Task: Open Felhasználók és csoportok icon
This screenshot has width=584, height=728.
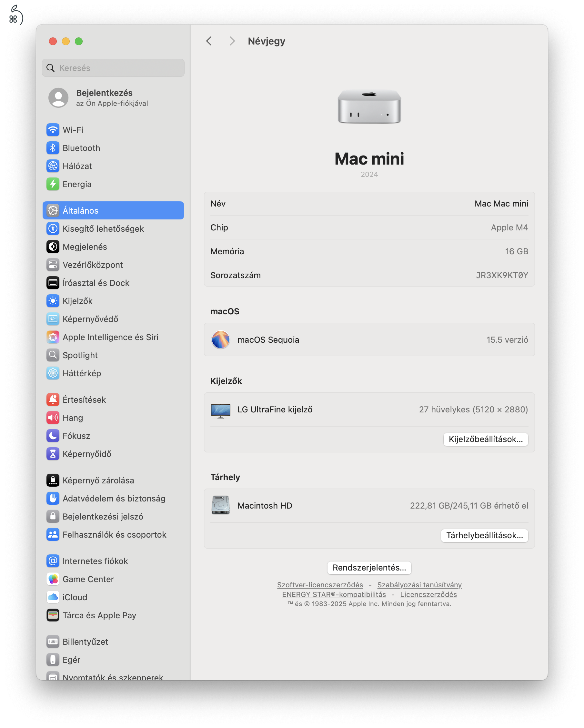Action: tap(53, 534)
